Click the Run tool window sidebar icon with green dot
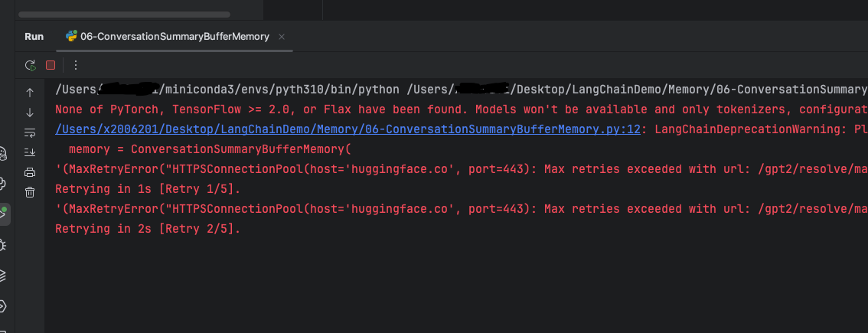 click(x=3, y=214)
